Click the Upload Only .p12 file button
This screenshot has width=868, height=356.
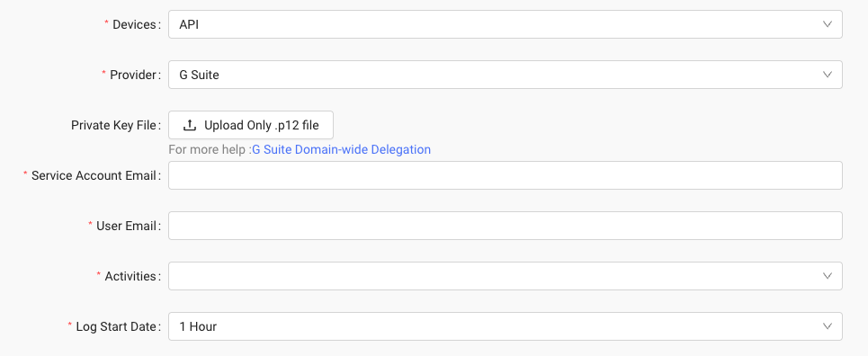pyautogui.click(x=251, y=125)
